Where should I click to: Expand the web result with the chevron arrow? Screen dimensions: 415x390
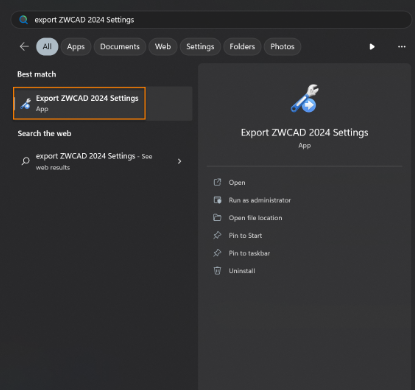pos(179,161)
